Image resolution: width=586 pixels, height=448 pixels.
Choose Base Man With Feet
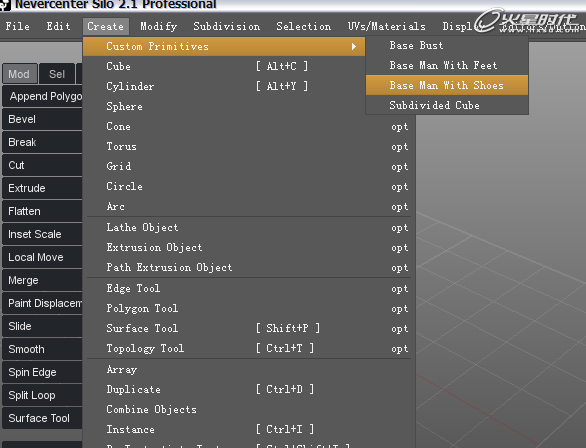tap(447, 65)
